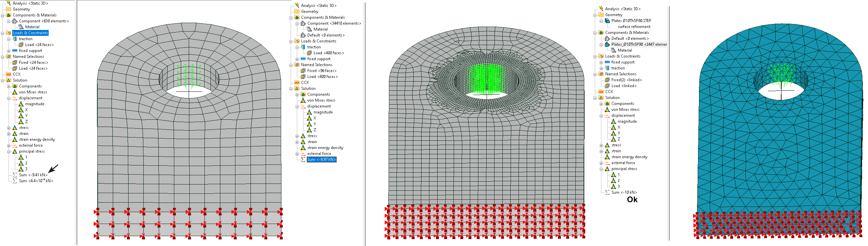868x246 pixels.
Task: Click the sigma icon beside Sum <-9.97 kN>
Action: coord(303,160)
